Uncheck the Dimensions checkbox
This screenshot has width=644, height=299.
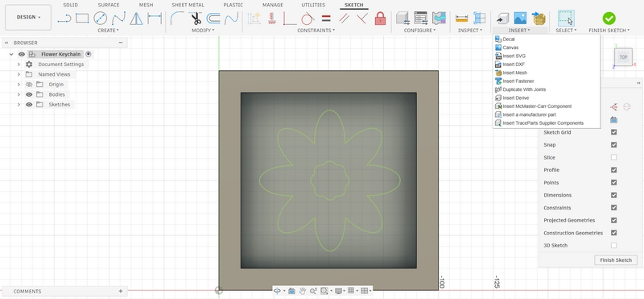tap(613, 195)
